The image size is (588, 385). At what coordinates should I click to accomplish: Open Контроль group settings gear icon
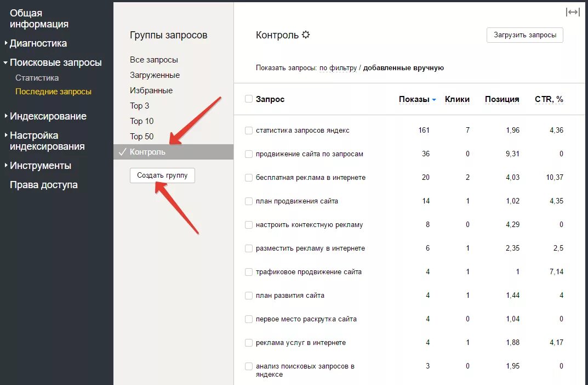point(306,35)
